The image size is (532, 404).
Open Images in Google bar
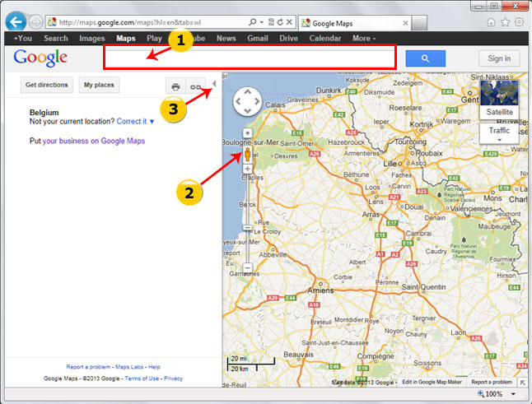[92, 39]
